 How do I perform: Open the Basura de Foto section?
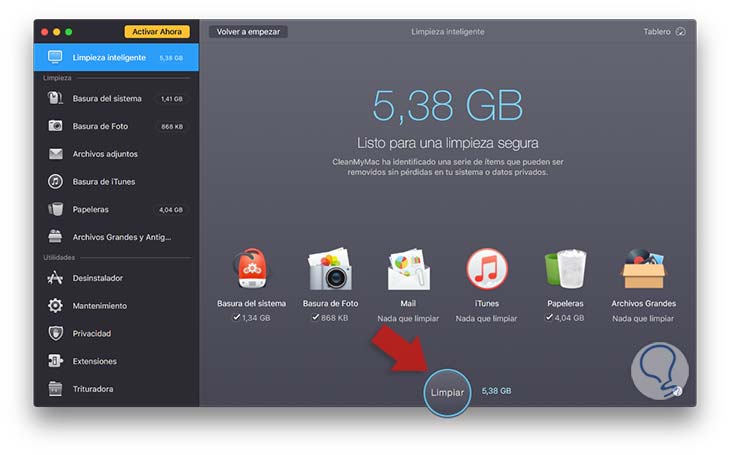tap(116, 126)
